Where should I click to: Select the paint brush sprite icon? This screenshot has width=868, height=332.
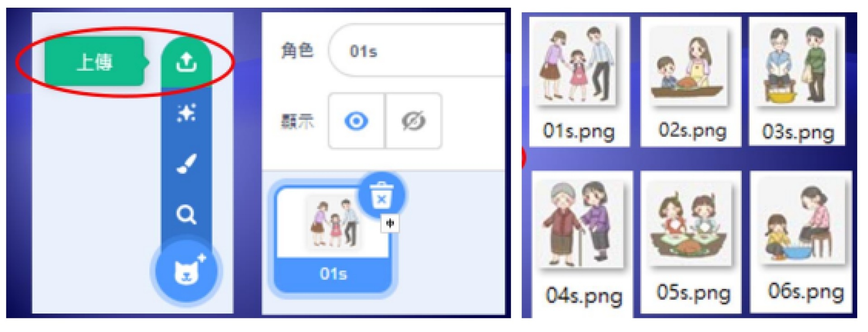click(186, 164)
